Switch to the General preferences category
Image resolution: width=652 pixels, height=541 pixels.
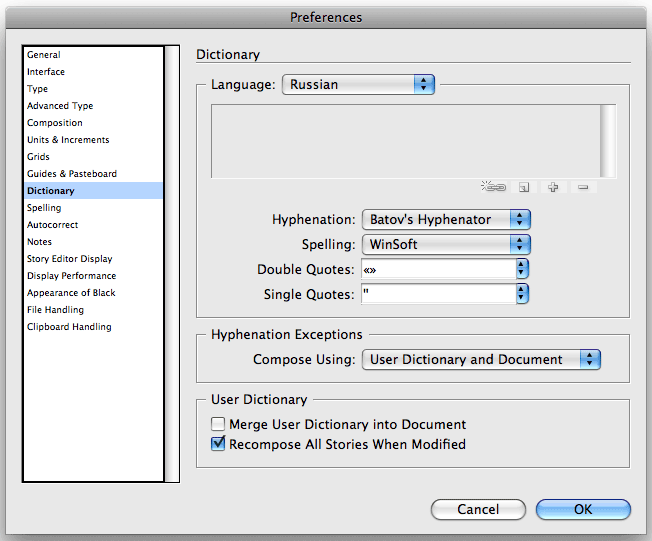44,55
